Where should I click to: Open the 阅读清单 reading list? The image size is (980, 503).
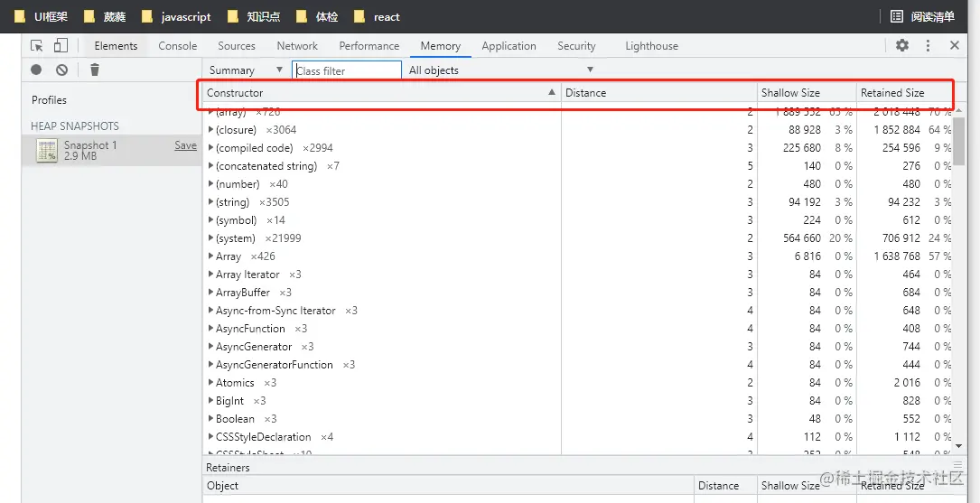click(922, 17)
